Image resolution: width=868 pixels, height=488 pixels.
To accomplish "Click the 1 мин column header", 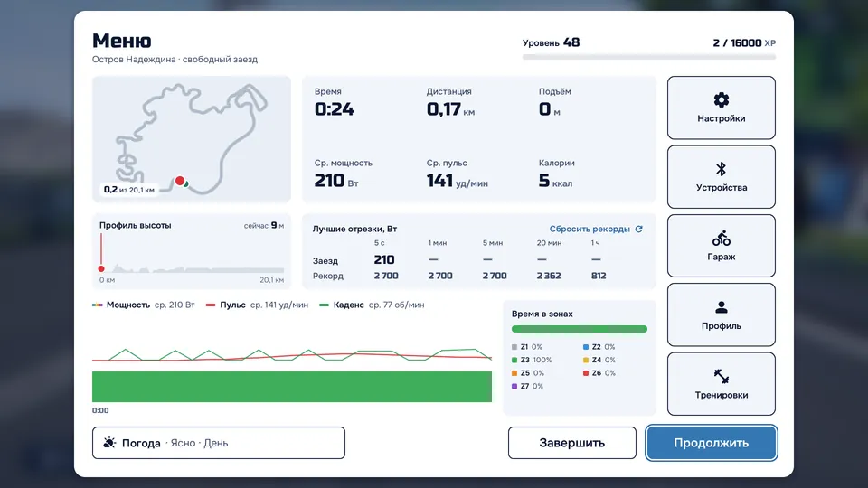I will pos(438,243).
